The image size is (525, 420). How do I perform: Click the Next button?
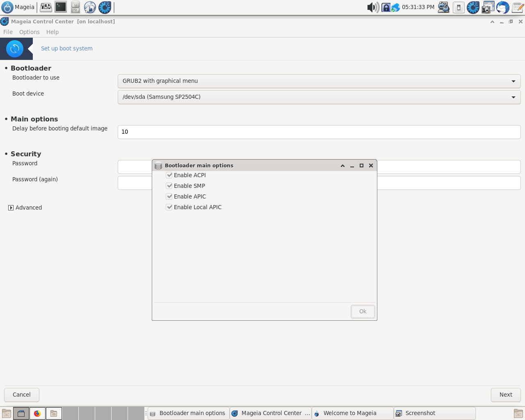pos(506,395)
